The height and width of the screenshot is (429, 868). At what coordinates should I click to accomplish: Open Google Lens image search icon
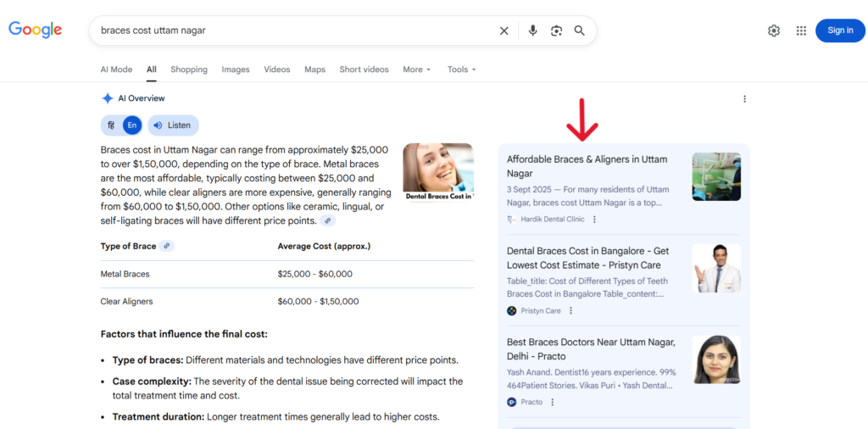coord(556,31)
